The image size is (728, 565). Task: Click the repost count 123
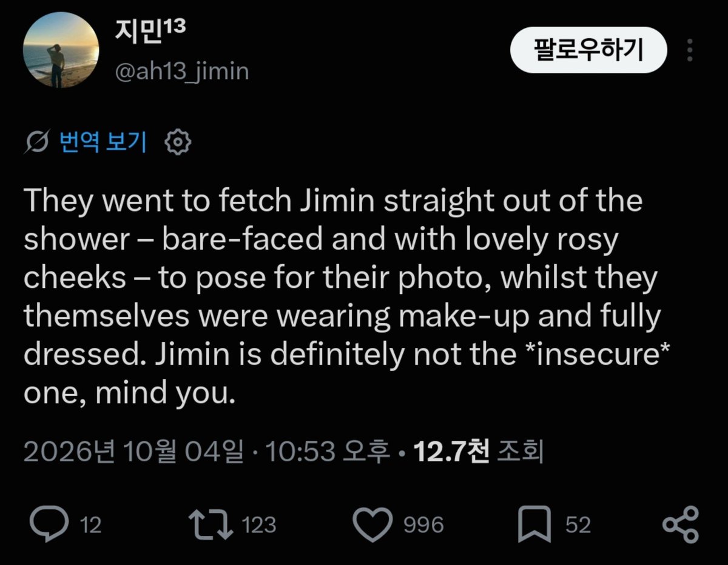click(x=259, y=525)
